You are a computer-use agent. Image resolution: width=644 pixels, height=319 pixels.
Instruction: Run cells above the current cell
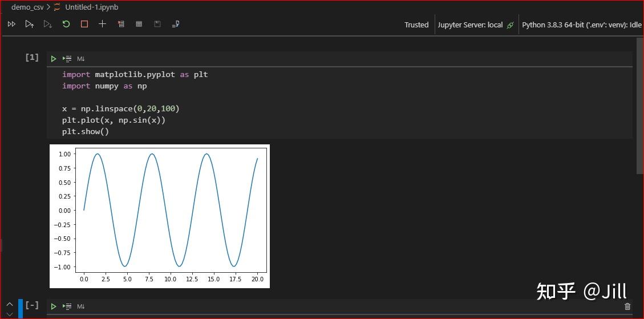(29, 25)
